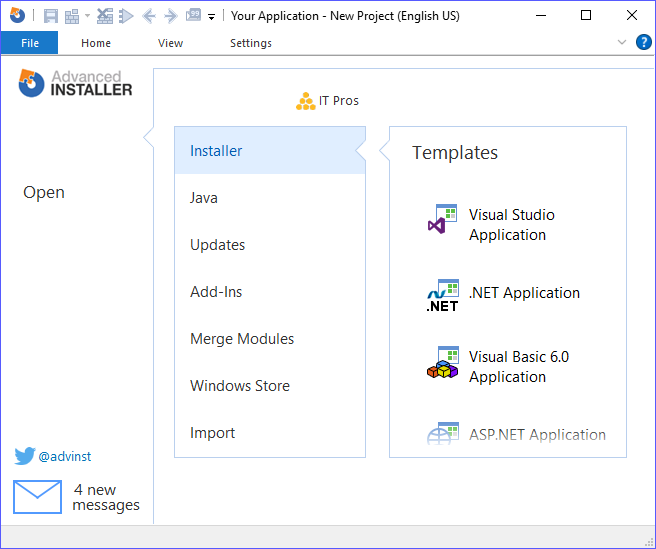Screen dimensions: 656x549
Task: Choose the Visual Basic 6.0 Application label
Action: point(519,367)
